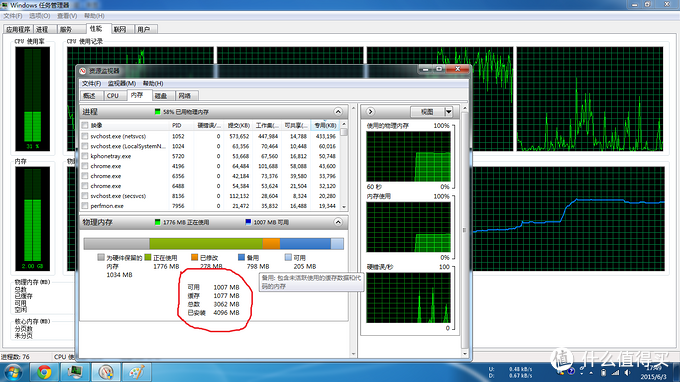Check the svchost.exe (netsvcs) process box
This screenshot has height=382, width=680.
85,136
